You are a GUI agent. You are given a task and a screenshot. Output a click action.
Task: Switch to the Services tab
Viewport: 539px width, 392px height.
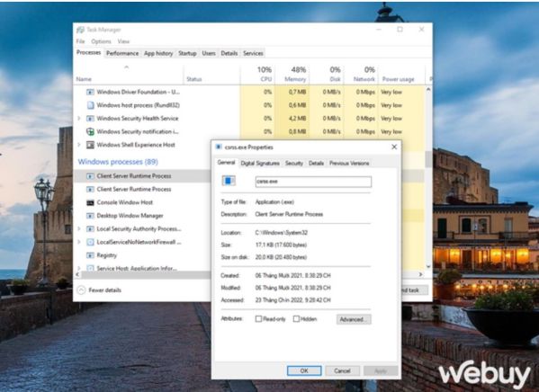click(x=253, y=53)
